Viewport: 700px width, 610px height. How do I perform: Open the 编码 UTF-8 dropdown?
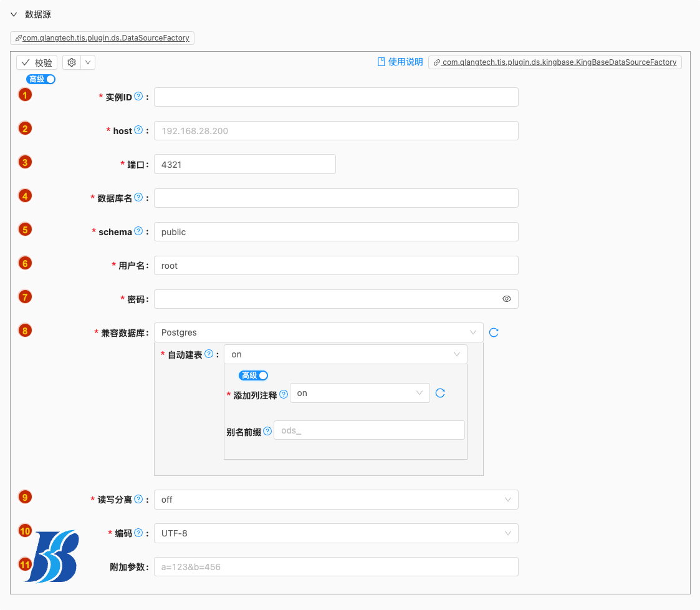pyautogui.click(x=335, y=533)
